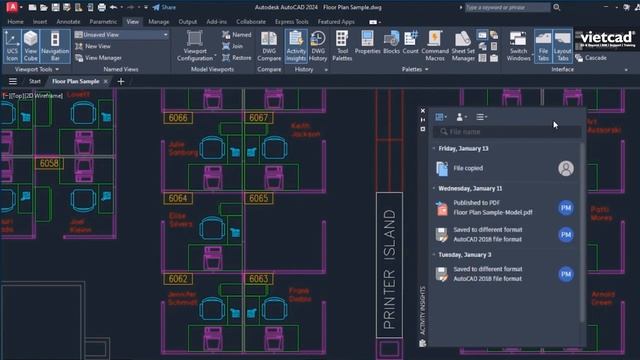
Task: Click Join viewports
Action: pos(233,47)
